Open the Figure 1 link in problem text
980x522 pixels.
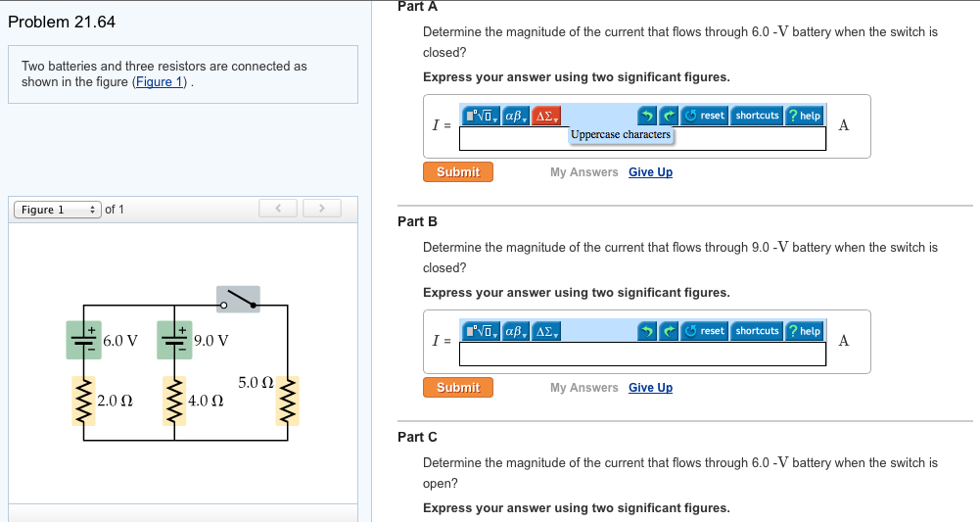(x=160, y=82)
